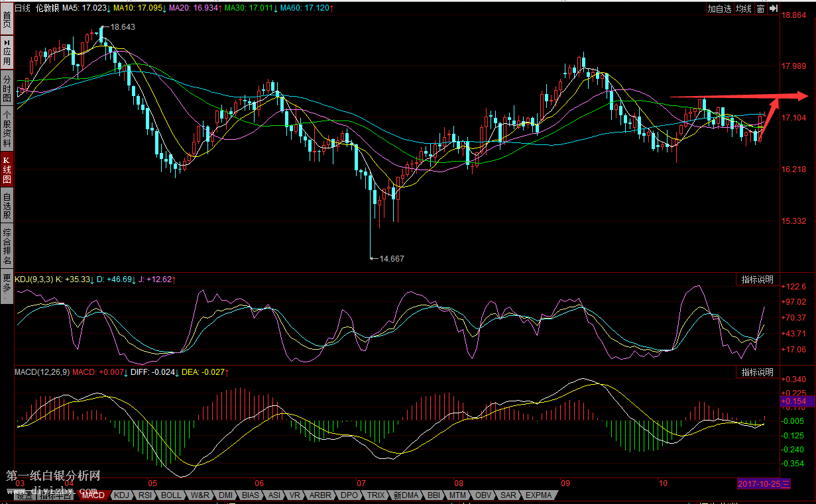Select the EXPMA indicator tab
This screenshot has height=504, width=816.
click(538, 495)
